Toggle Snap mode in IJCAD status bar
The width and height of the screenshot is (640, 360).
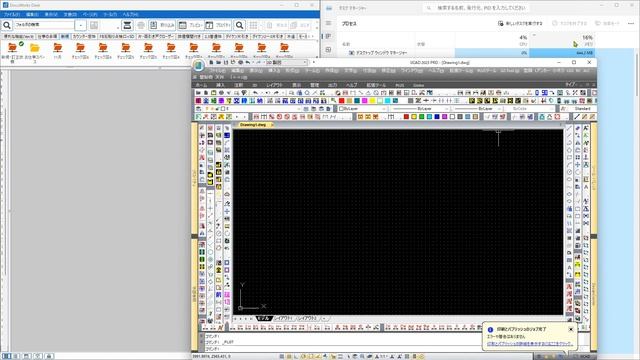coord(282,356)
